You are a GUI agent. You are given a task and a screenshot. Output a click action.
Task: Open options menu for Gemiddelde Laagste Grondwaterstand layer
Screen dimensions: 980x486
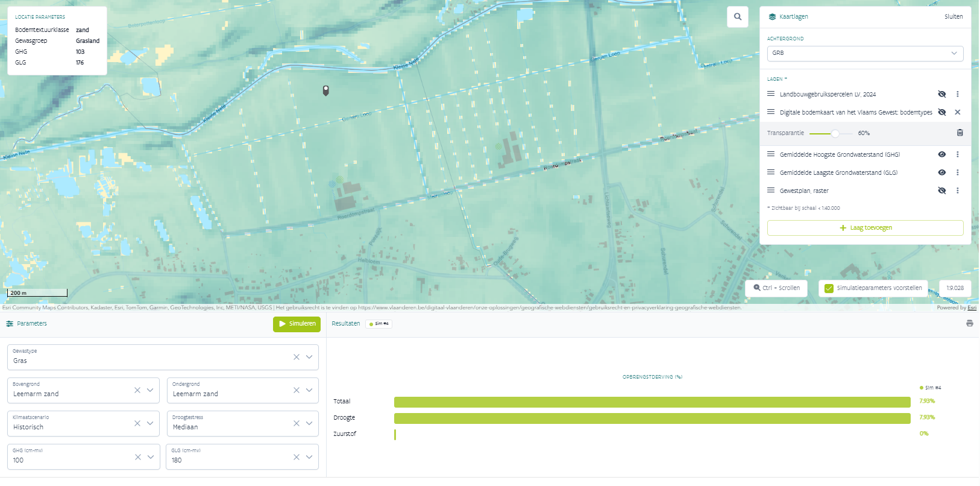point(958,172)
